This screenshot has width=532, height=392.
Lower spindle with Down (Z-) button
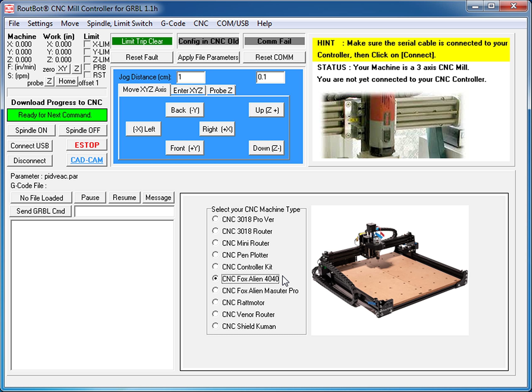(267, 148)
